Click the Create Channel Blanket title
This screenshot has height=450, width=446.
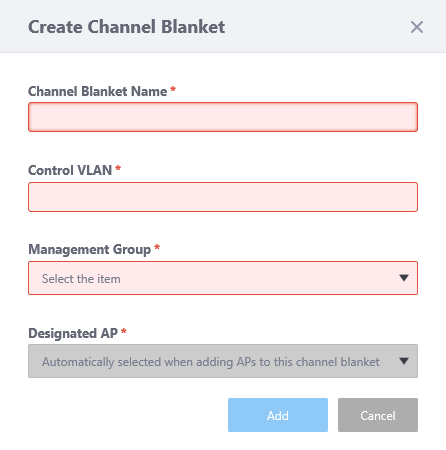pos(126,27)
